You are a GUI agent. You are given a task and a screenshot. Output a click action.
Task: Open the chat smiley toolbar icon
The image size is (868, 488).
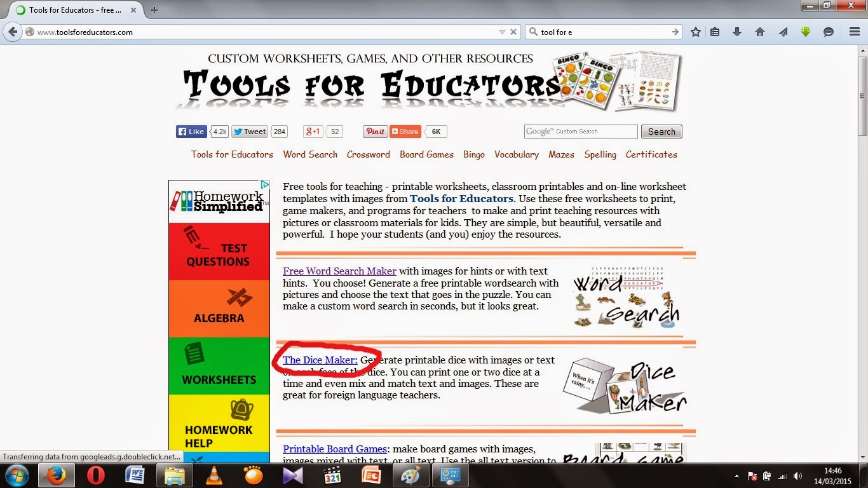pyautogui.click(x=829, y=32)
